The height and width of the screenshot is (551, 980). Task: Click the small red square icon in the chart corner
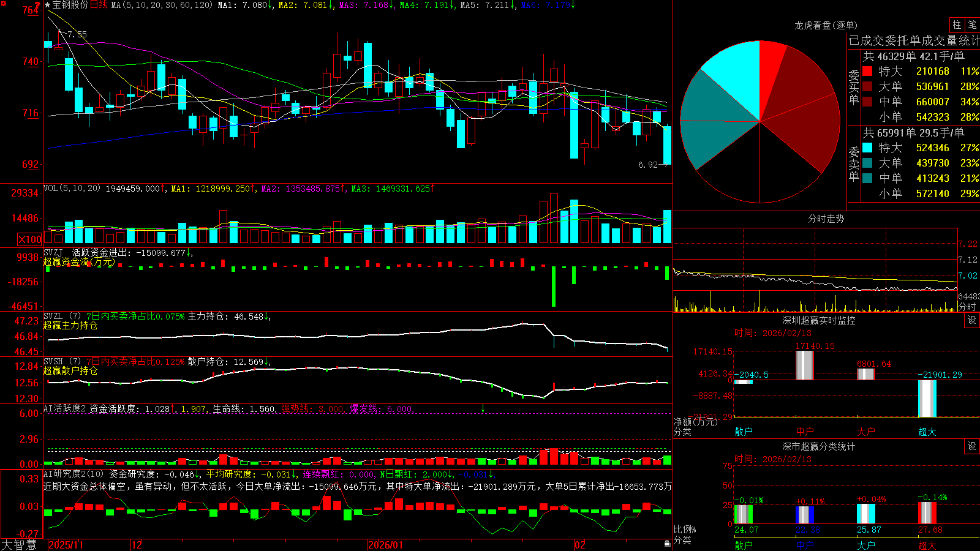click(x=4, y=4)
